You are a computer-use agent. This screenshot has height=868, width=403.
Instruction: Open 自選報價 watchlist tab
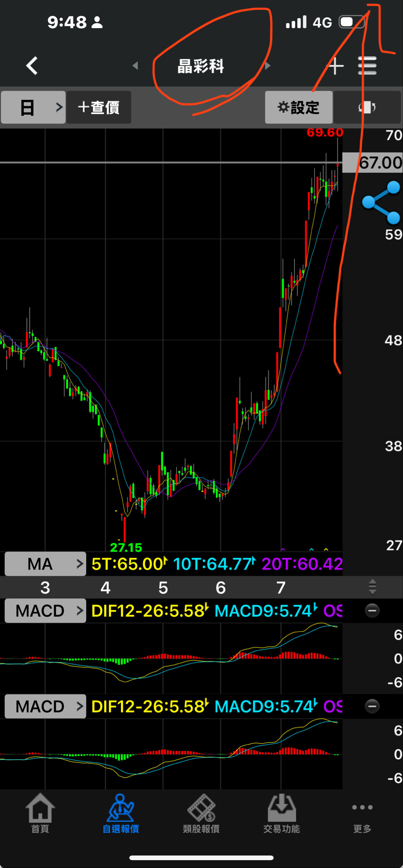tap(121, 813)
